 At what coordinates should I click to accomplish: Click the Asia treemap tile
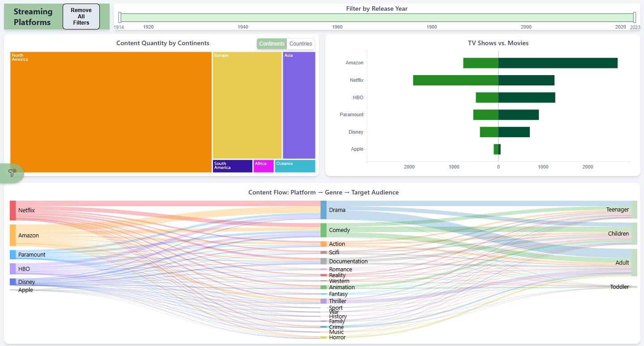pyautogui.click(x=299, y=105)
